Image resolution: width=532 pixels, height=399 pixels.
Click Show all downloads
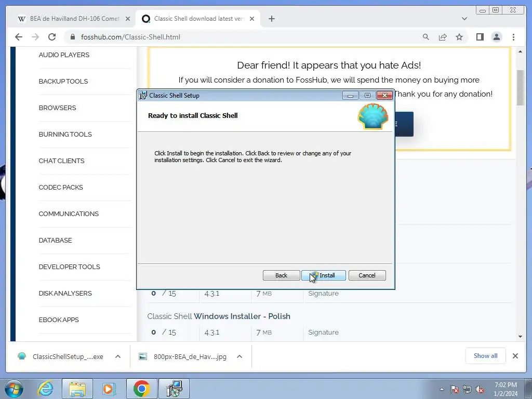click(486, 355)
